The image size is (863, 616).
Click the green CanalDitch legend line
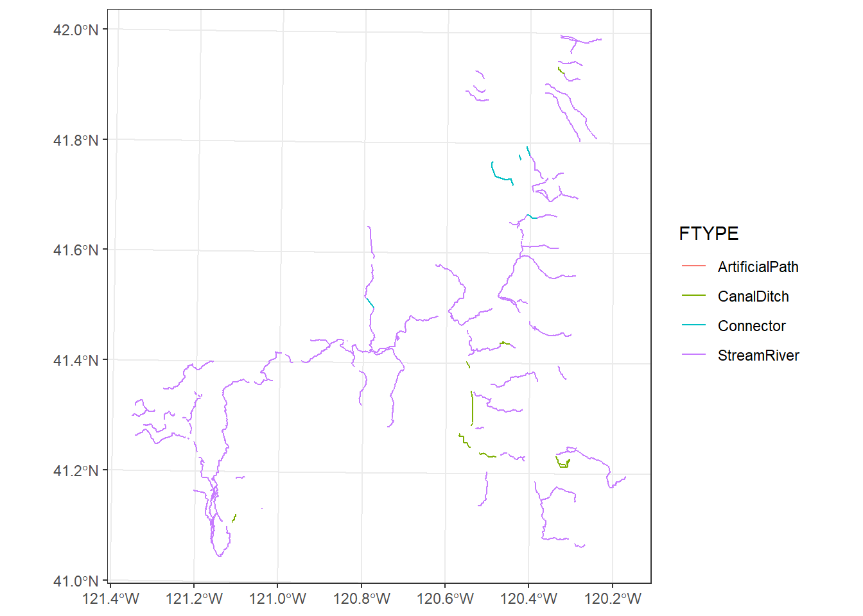[x=693, y=296]
